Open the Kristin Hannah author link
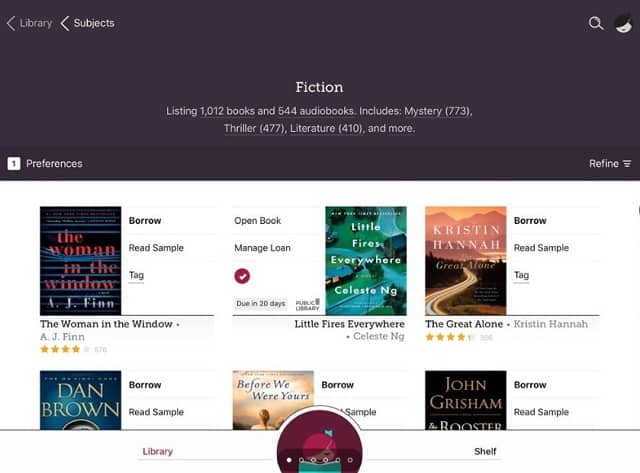The width and height of the screenshot is (640, 473). pyautogui.click(x=551, y=324)
